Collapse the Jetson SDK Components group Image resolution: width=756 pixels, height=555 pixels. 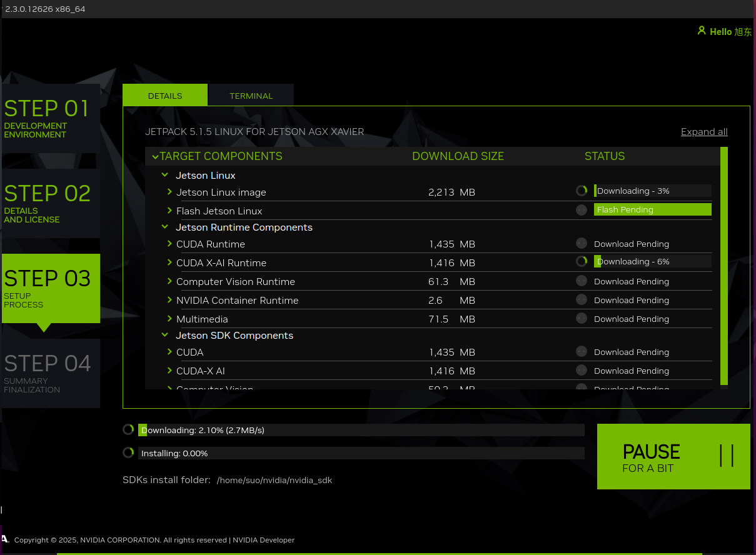[165, 336]
